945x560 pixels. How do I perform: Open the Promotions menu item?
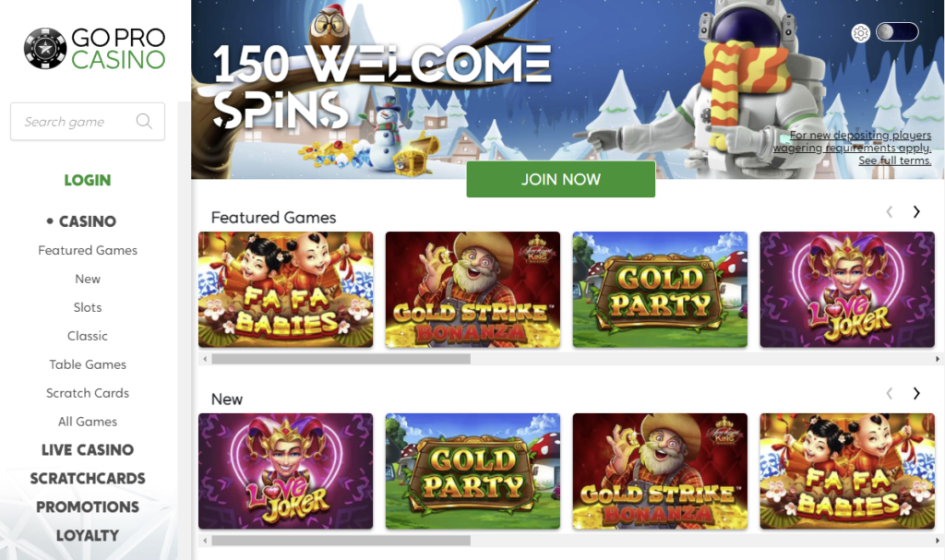tap(88, 507)
